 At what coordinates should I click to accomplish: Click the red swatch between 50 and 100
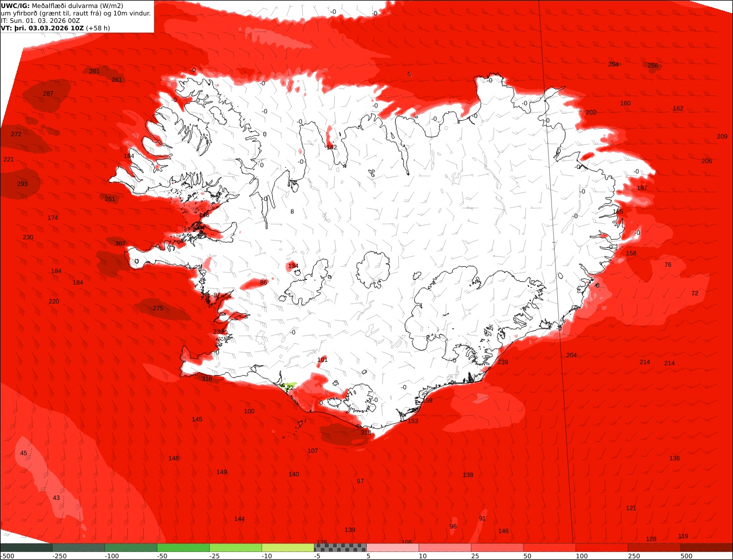point(550,547)
